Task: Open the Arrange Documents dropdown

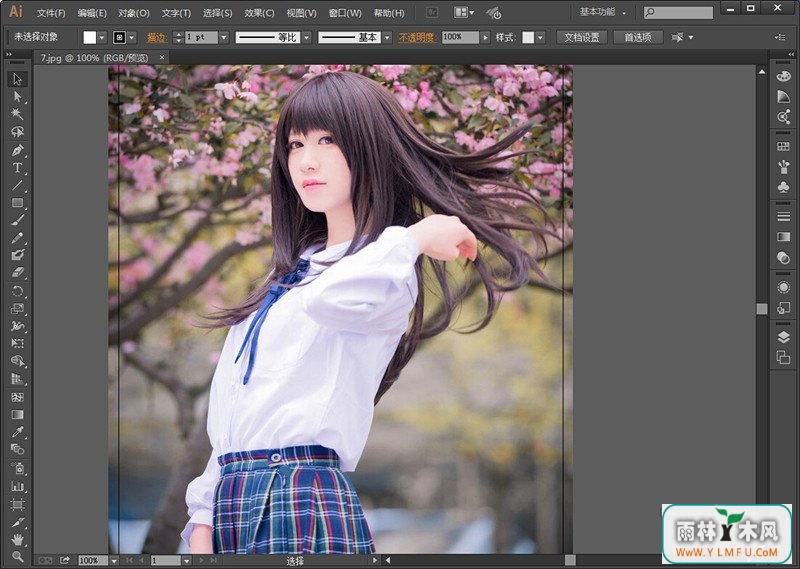Action: coord(464,12)
